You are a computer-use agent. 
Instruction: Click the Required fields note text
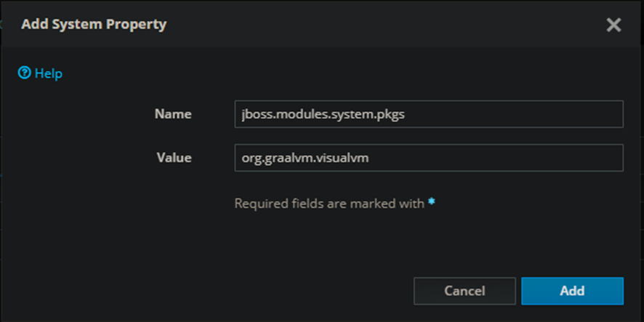click(x=329, y=204)
